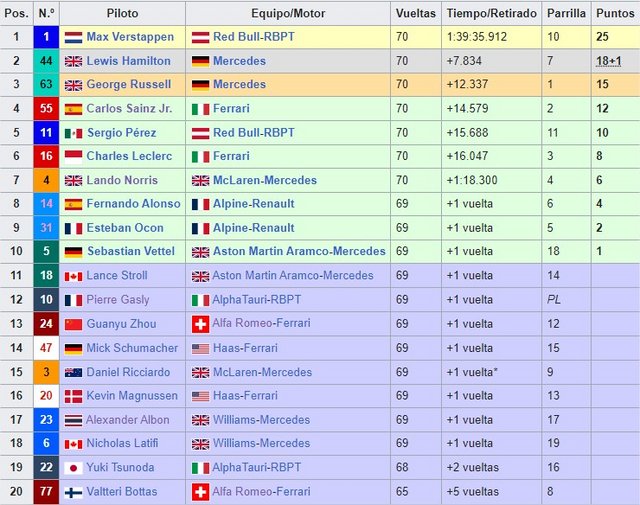Click the N.º column header
Image resolution: width=640 pixels, height=505 pixels.
pyautogui.click(x=46, y=13)
